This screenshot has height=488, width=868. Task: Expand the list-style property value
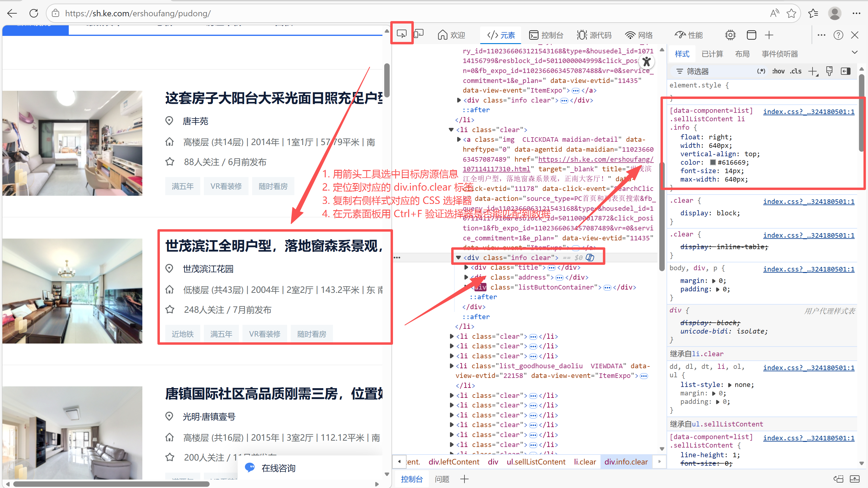[x=730, y=385]
